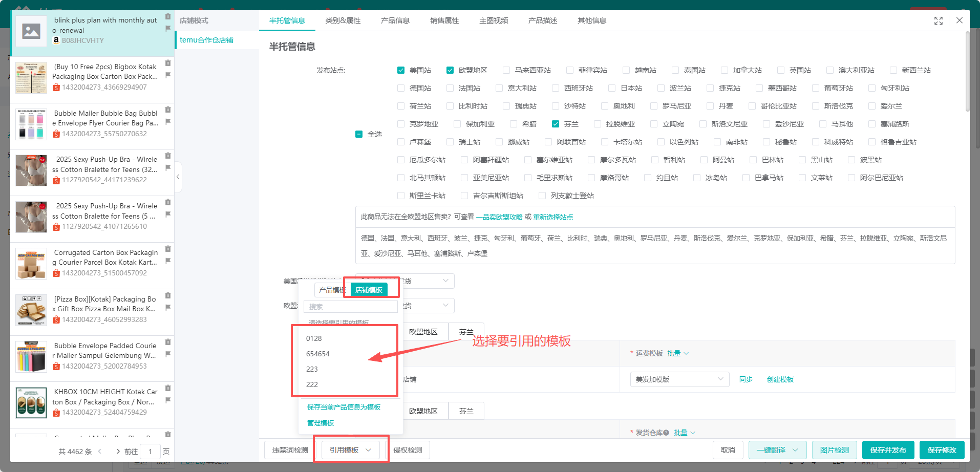Uncheck the 欧盟地区 site checkbox

pos(450,70)
